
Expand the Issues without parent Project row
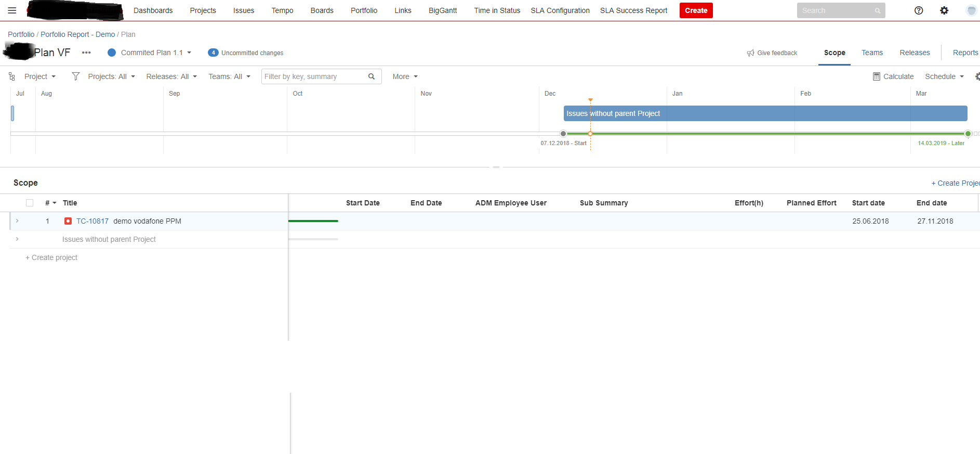pyautogui.click(x=17, y=239)
